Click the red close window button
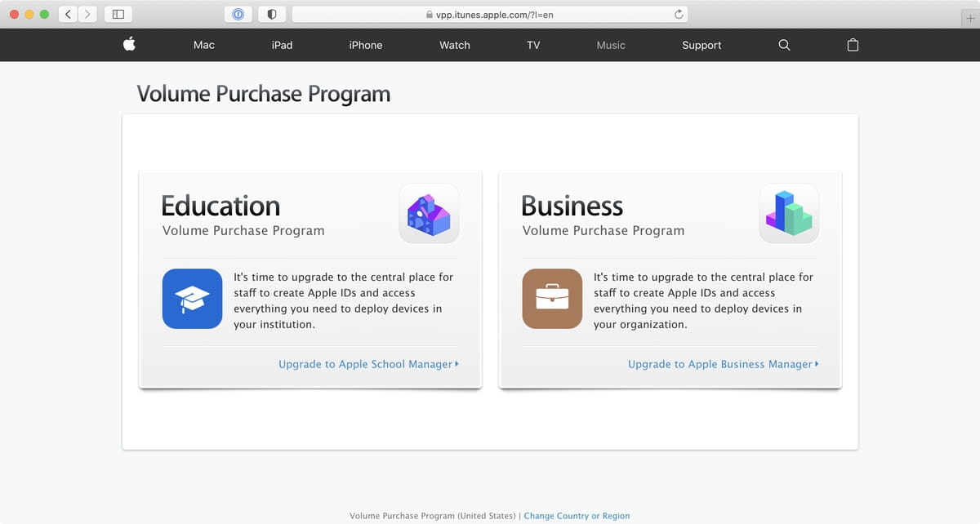The image size is (980, 524). (15, 14)
